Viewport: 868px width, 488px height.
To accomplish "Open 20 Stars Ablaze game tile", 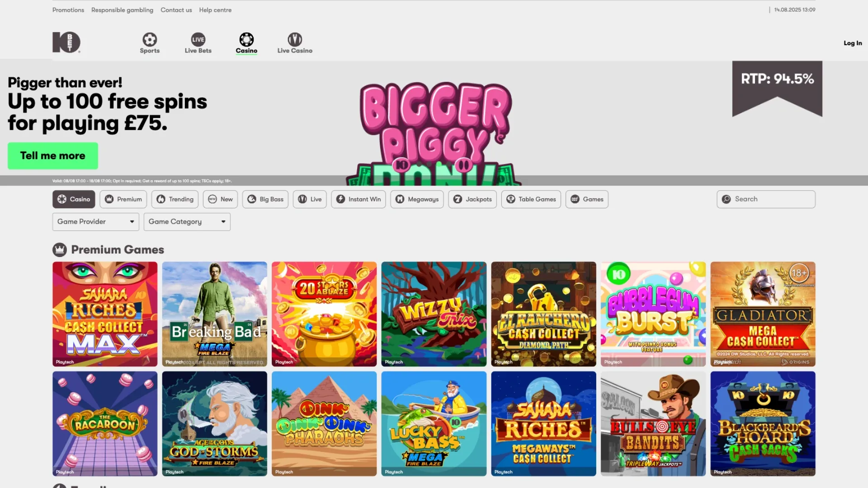I will (324, 314).
